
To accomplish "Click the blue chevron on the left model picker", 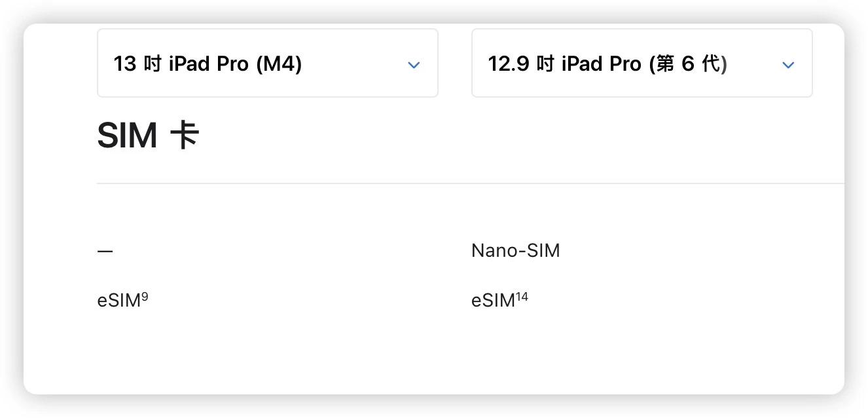I will pyautogui.click(x=414, y=65).
